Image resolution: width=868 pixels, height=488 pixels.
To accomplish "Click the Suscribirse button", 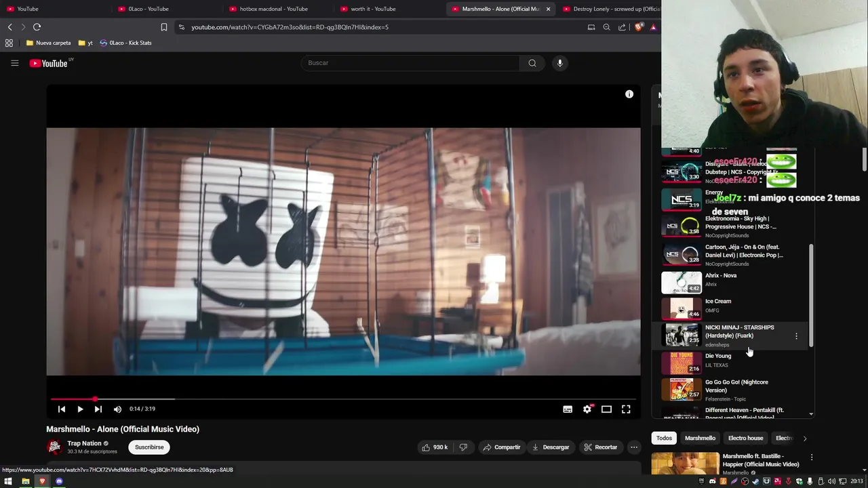I will tap(149, 447).
